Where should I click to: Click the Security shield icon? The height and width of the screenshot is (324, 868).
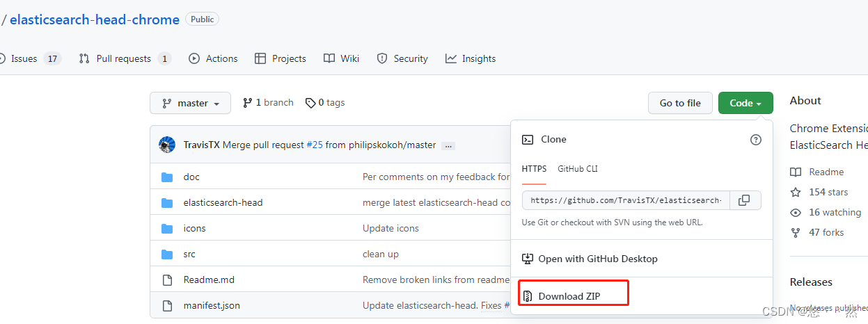coord(382,58)
